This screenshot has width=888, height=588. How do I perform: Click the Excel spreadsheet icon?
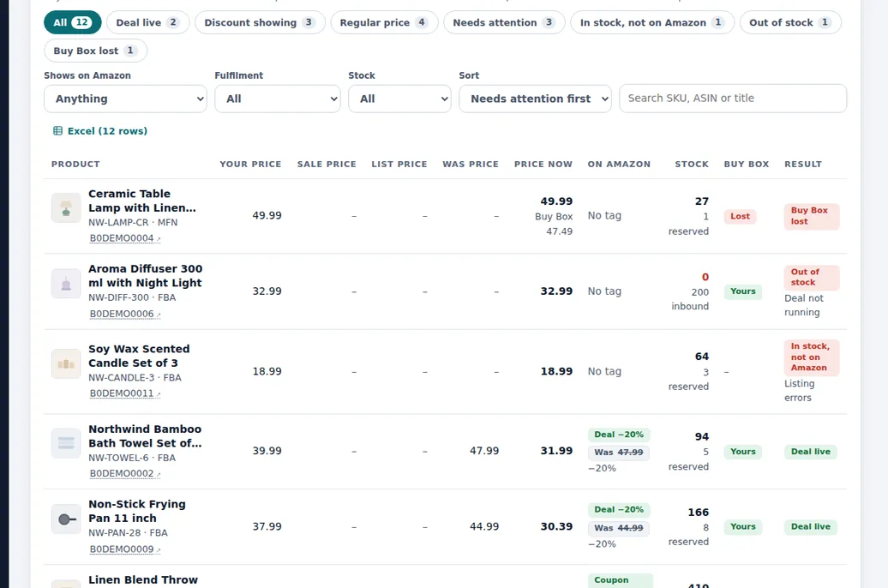click(57, 131)
